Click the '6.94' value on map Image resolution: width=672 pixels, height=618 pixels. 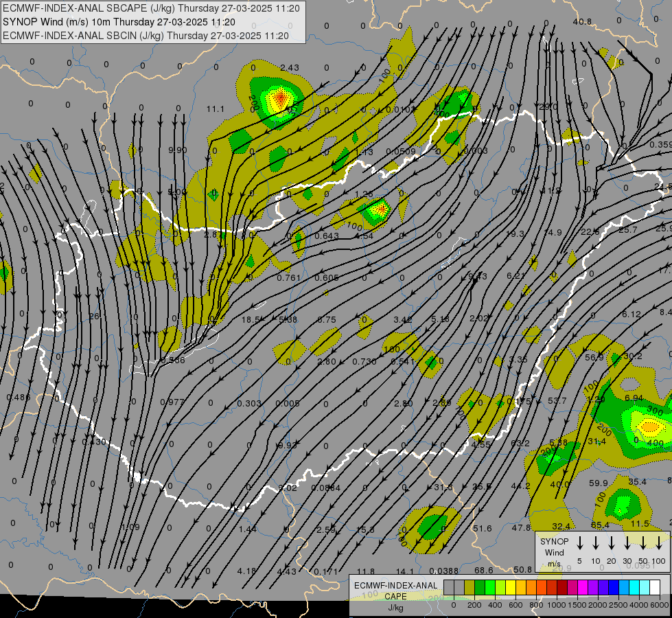[634, 398]
